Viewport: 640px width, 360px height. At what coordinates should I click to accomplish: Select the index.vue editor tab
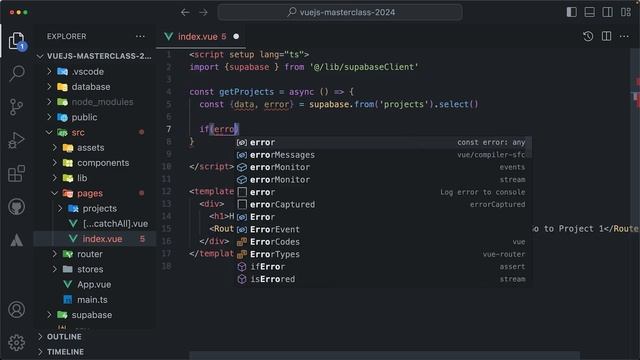(202, 36)
